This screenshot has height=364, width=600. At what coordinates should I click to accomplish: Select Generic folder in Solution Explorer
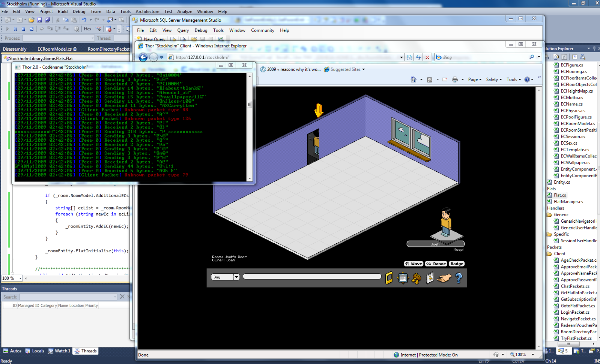[558, 215]
